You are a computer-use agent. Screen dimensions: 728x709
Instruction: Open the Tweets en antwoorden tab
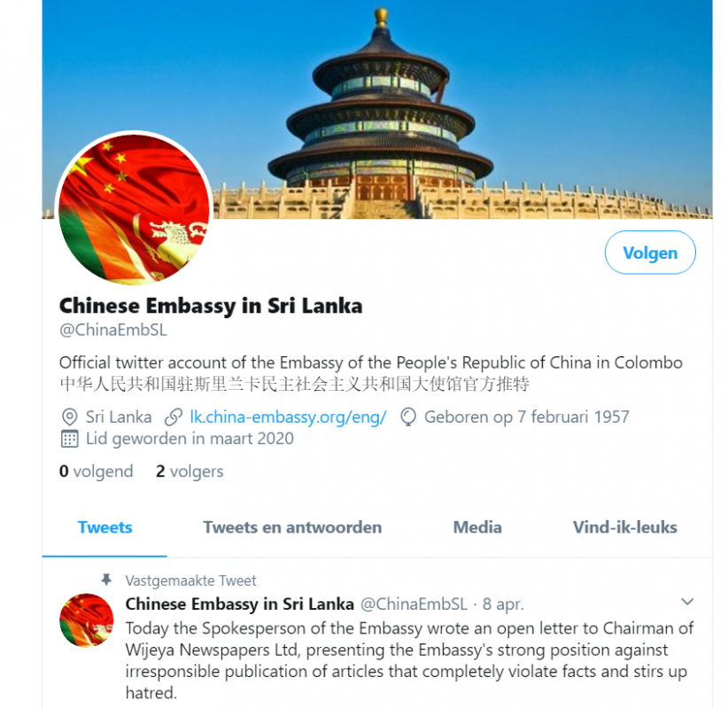(292, 527)
